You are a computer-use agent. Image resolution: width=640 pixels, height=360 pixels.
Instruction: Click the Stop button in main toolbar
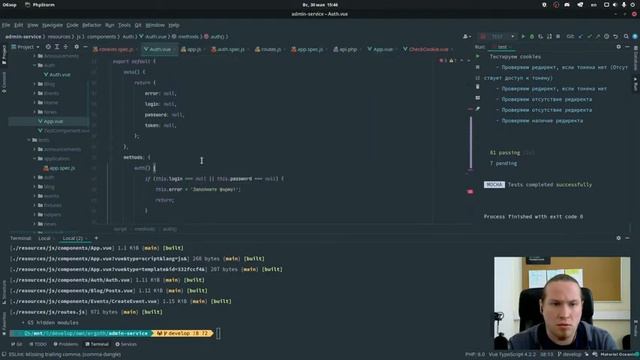[x=558, y=36]
